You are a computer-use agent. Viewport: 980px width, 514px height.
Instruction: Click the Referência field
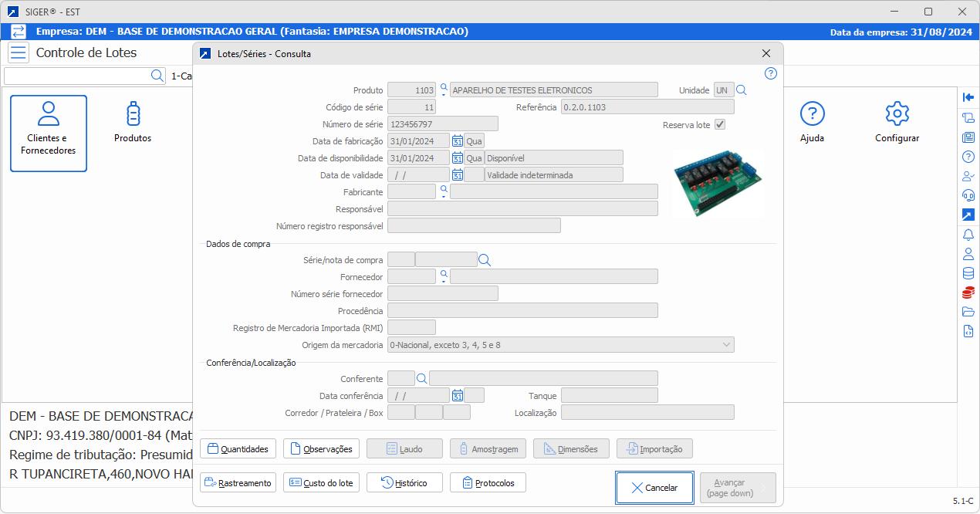tap(647, 107)
